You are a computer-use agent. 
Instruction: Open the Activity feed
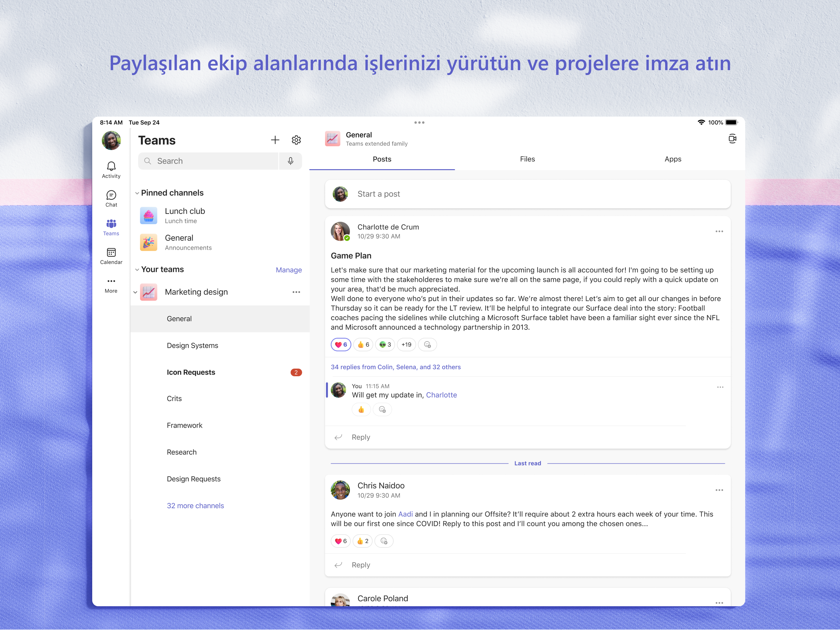tap(111, 169)
